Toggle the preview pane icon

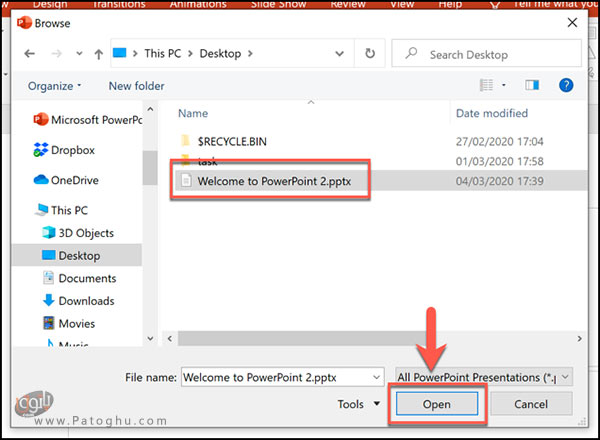point(532,86)
